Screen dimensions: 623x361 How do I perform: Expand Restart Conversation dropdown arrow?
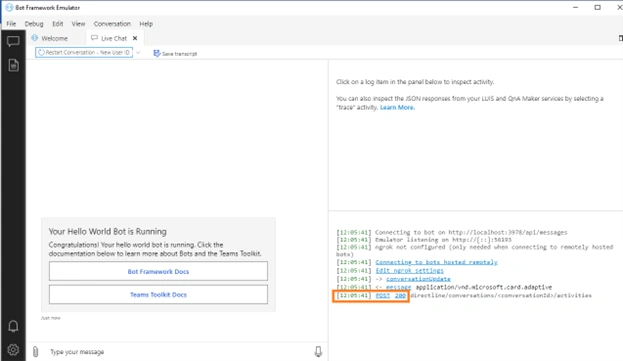pyautogui.click(x=138, y=52)
